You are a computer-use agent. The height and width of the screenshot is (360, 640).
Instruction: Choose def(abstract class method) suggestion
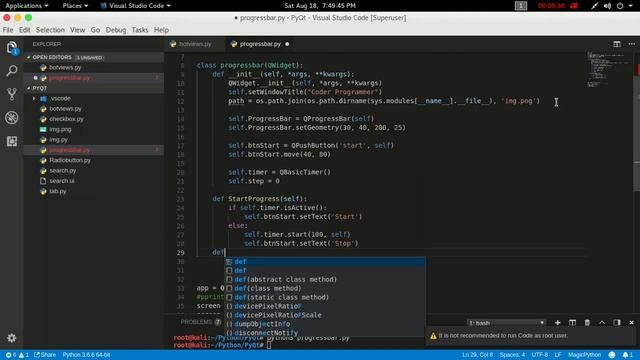325,280
